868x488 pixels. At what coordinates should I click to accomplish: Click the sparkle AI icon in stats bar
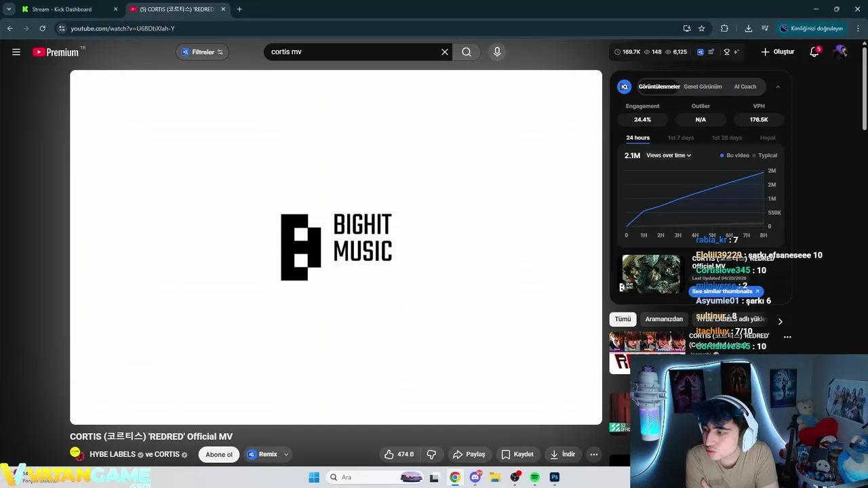coord(736,52)
